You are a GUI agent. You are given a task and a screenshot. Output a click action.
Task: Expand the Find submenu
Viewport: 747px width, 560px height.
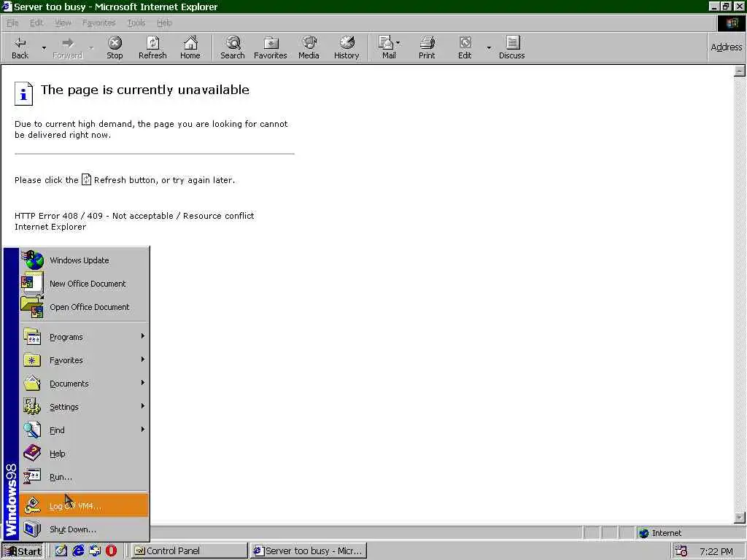click(85, 430)
